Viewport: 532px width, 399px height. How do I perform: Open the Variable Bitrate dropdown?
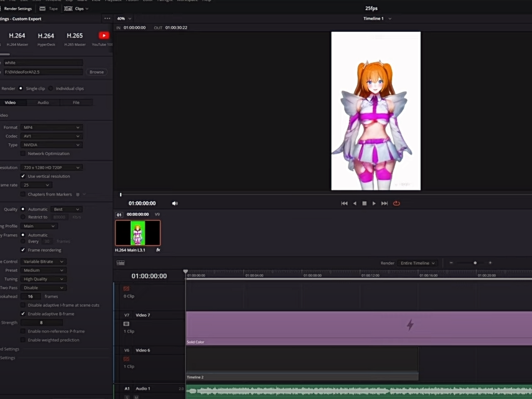coord(44,261)
